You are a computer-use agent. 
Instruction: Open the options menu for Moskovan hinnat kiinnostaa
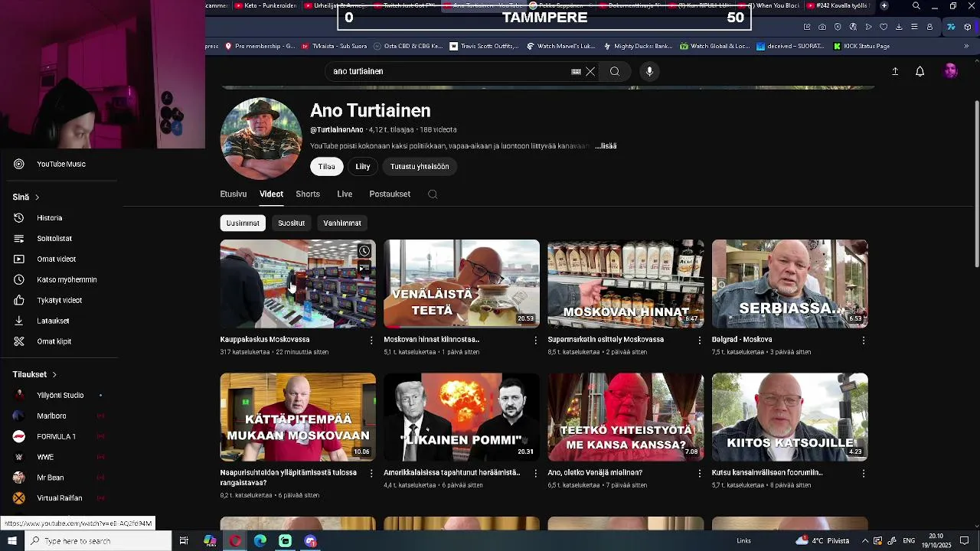click(535, 340)
